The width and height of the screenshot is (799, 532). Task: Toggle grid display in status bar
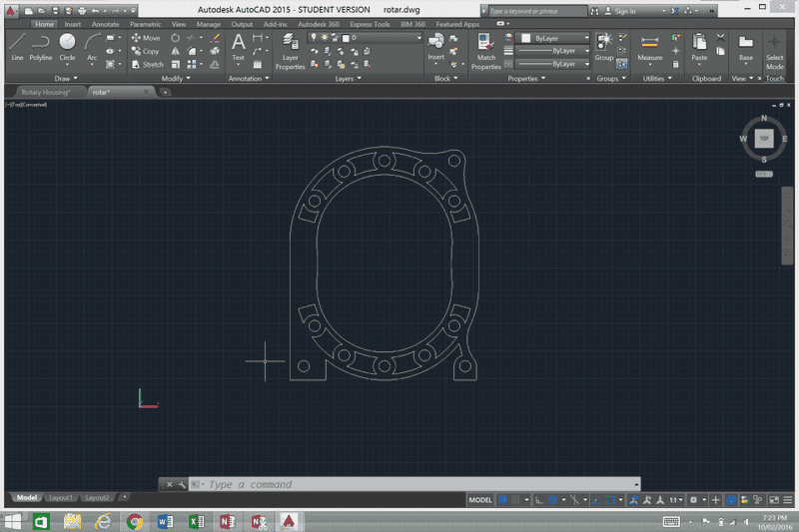[504, 499]
